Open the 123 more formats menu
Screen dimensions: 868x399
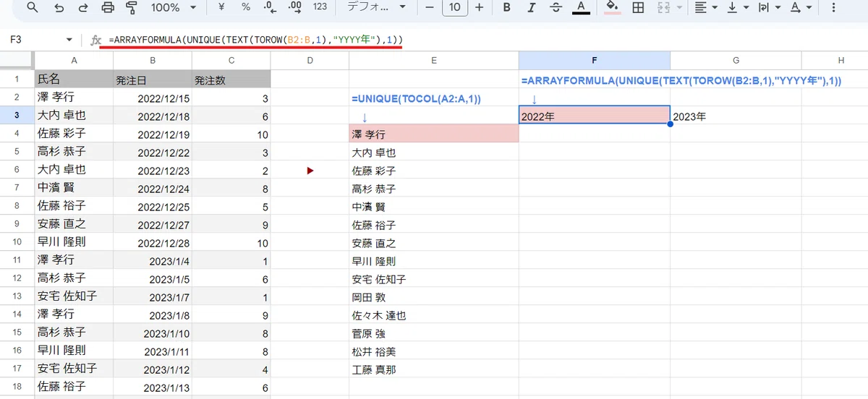tap(320, 8)
